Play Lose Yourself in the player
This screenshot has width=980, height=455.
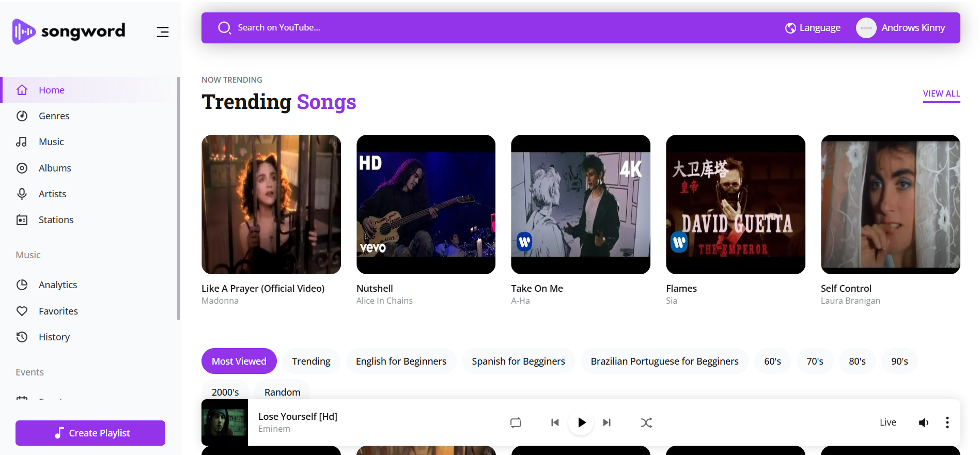[x=581, y=422]
